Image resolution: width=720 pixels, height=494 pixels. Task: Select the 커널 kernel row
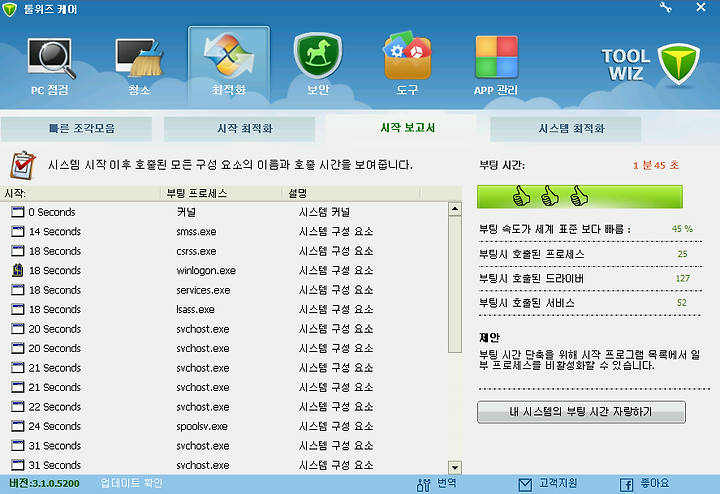coord(225,212)
